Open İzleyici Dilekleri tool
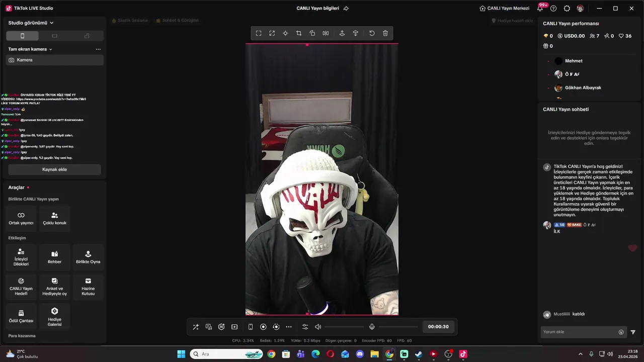The width and height of the screenshot is (644, 362). click(21, 257)
